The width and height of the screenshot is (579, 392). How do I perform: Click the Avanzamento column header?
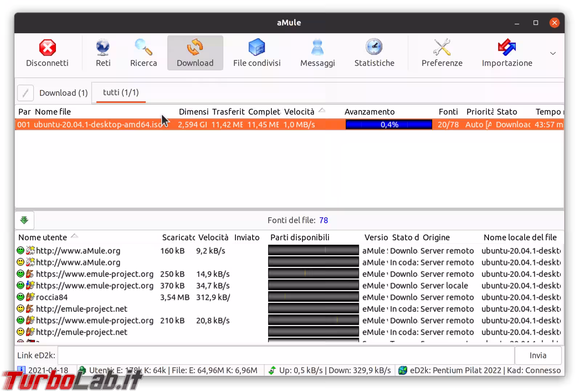click(369, 112)
